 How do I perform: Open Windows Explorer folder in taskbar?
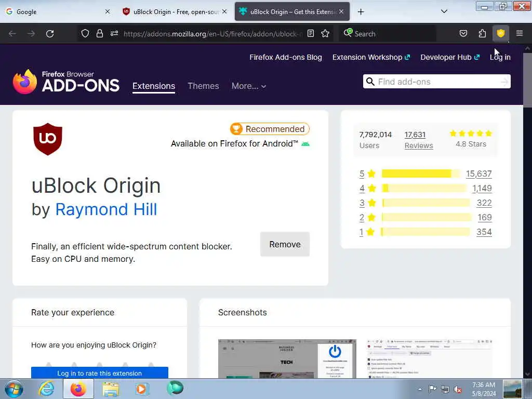[111, 389]
